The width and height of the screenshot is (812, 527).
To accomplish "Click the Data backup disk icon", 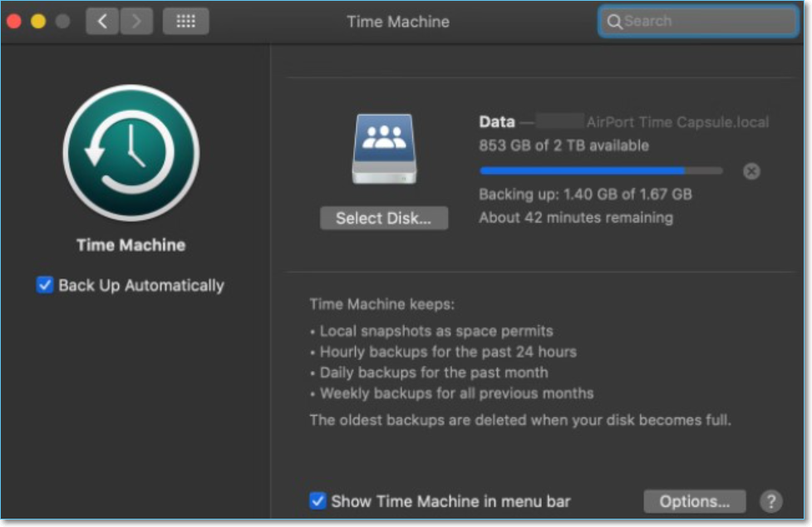I will tap(382, 147).
